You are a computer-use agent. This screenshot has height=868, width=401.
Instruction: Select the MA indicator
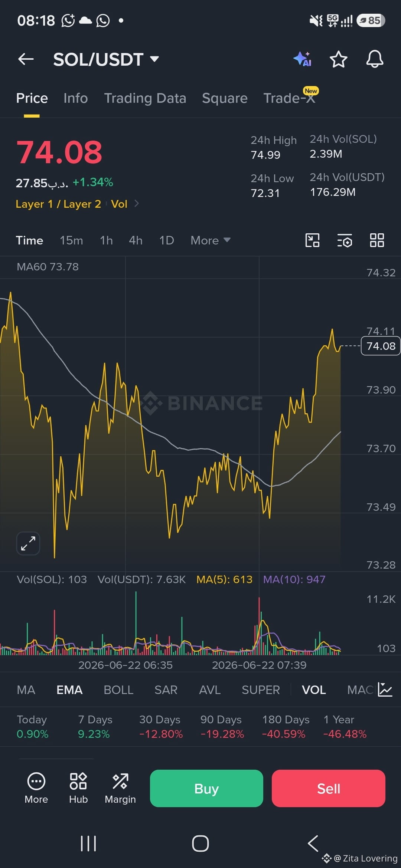click(x=26, y=690)
